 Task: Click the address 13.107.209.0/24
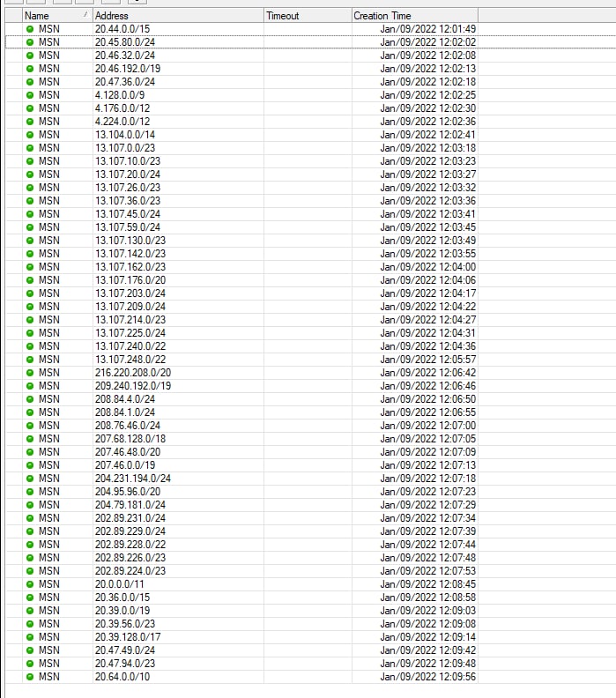point(130,307)
